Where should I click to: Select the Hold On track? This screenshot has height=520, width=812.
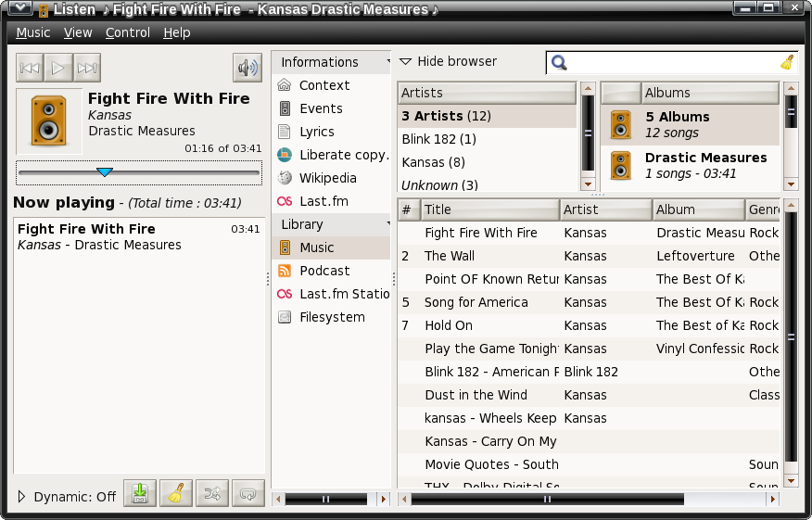(589, 325)
